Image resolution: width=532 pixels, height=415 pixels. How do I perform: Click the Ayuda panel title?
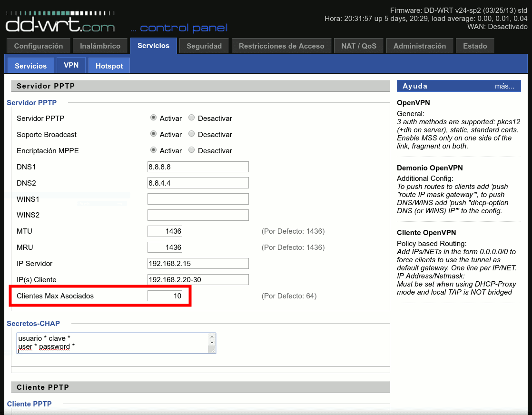coord(414,86)
